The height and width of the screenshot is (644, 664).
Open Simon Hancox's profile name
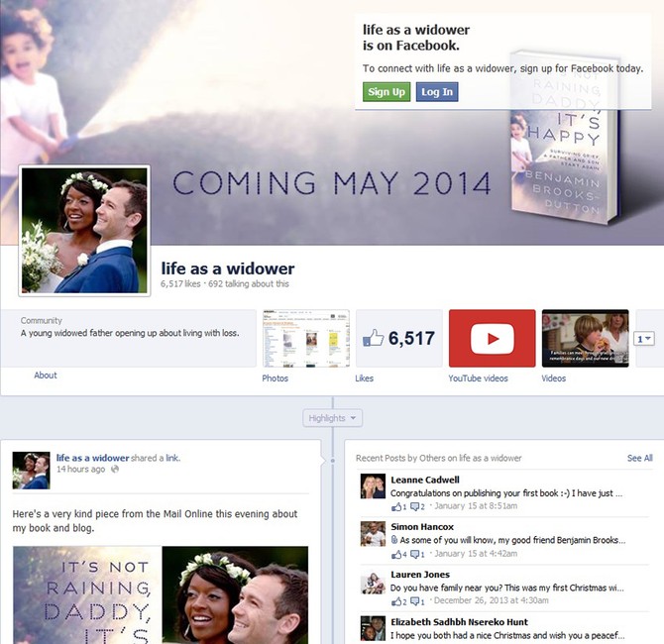[x=422, y=527]
